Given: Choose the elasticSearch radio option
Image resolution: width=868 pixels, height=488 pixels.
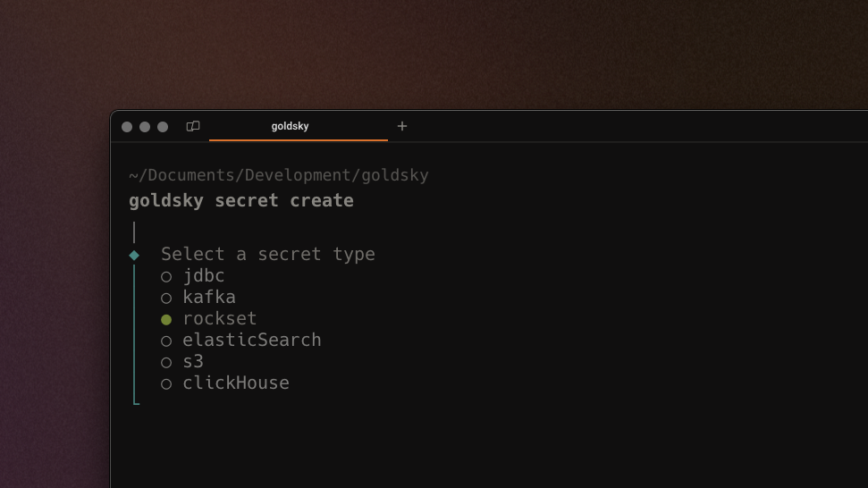Looking at the screenshot, I should (x=166, y=341).
